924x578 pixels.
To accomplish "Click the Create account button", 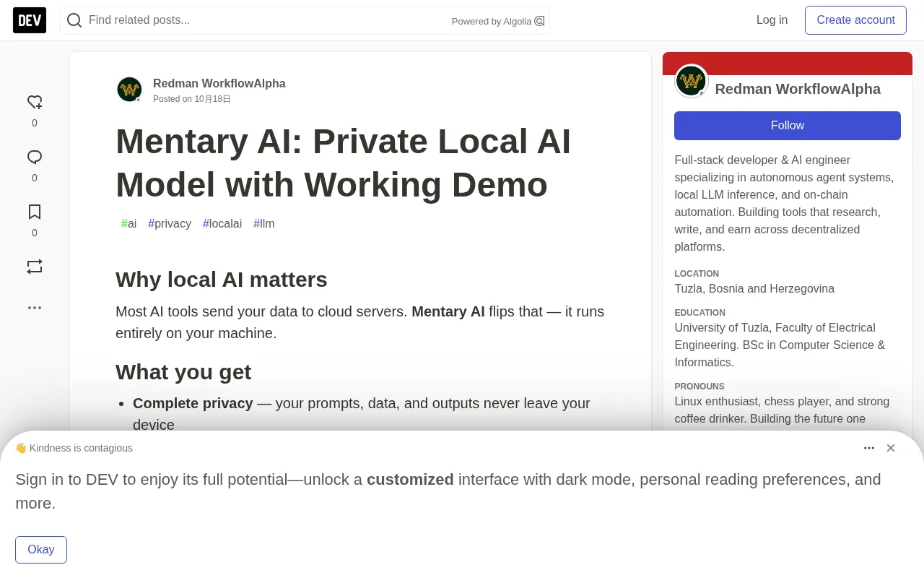I will pos(855,20).
